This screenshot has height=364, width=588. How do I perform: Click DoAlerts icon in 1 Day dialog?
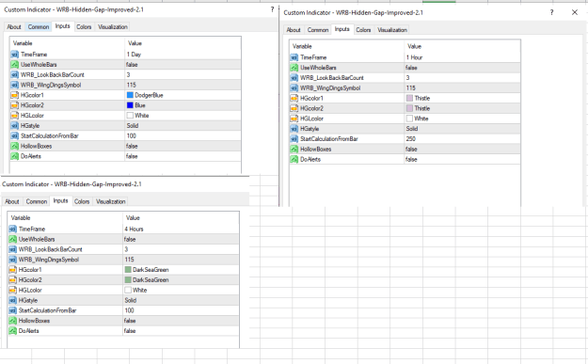15,156
